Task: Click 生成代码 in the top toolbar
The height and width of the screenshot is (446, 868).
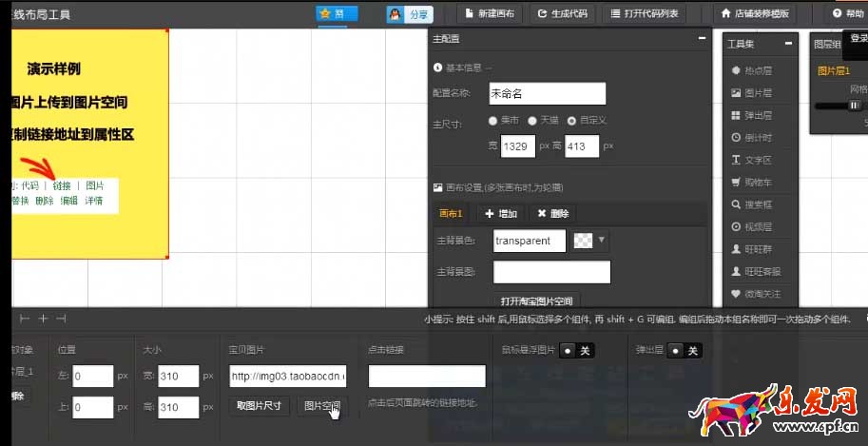Action: [562, 14]
